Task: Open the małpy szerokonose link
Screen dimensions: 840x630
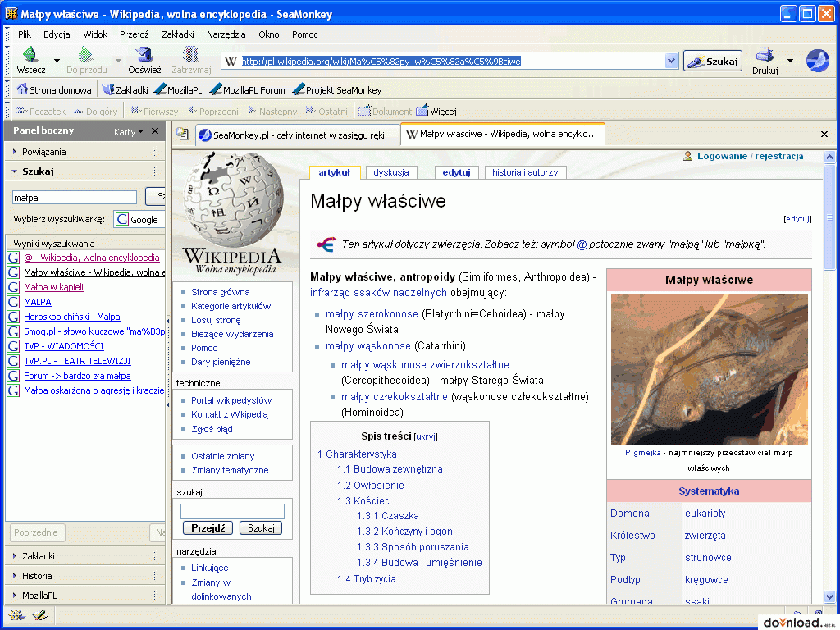Action: pos(372,314)
